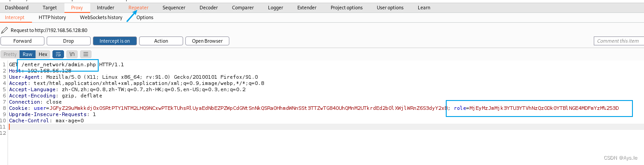This screenshot has height=165, width=644.
Task: Click the Open Browser button
Action: (x=207, y=41)
